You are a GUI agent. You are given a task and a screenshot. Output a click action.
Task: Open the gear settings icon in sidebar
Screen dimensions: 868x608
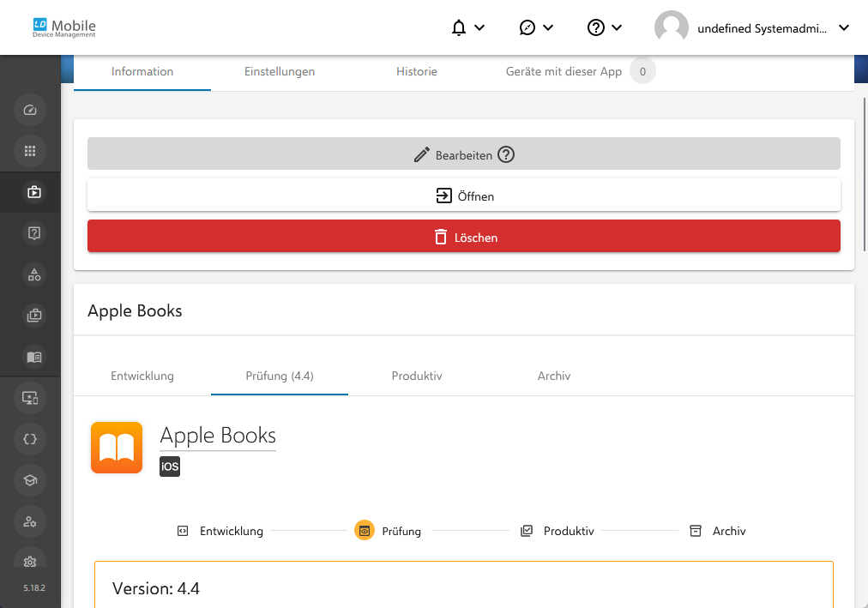pyautogui.click(x=30, y=561)
